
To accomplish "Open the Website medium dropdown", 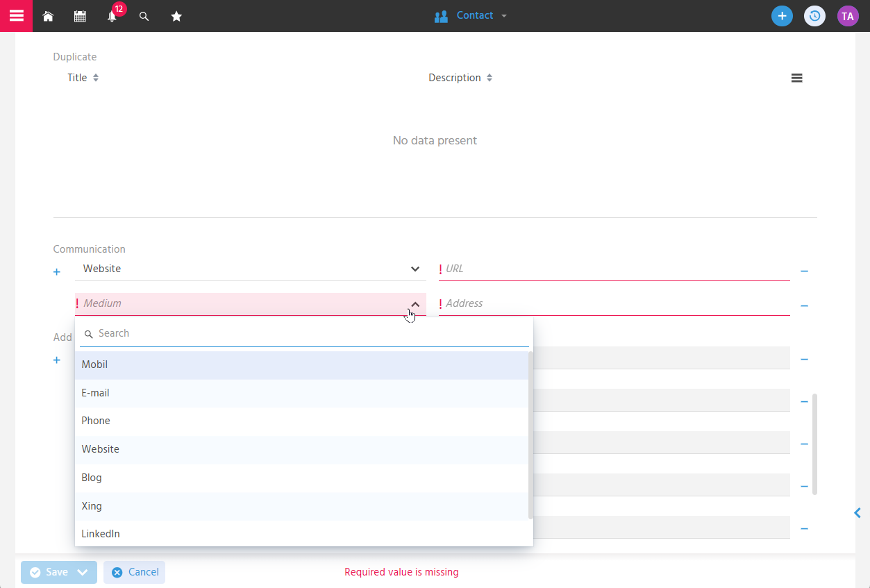I will click(250, 269).
